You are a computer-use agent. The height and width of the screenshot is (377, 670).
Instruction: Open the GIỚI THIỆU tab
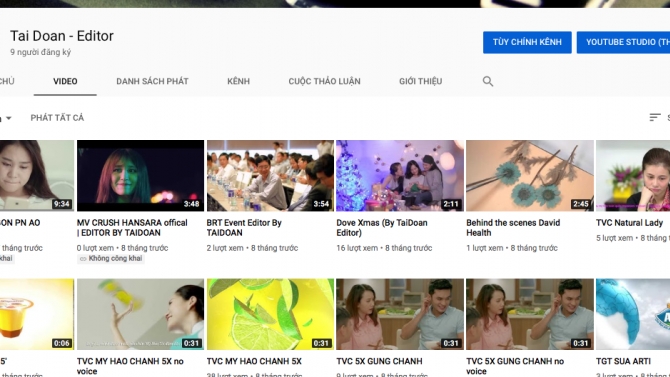pyautogui.click(x=420, y=81)
